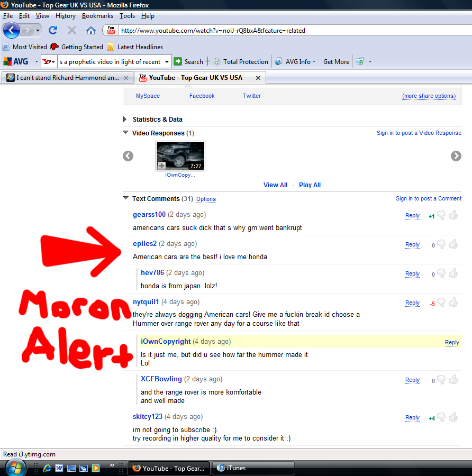This screenshot has height=476, width=472.
Task: Thumbs down skitcy123's comment
Action: point(441,417)
